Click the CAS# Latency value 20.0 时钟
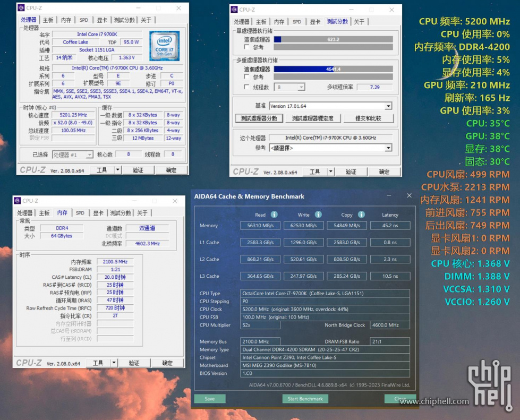 pos(115,277)
